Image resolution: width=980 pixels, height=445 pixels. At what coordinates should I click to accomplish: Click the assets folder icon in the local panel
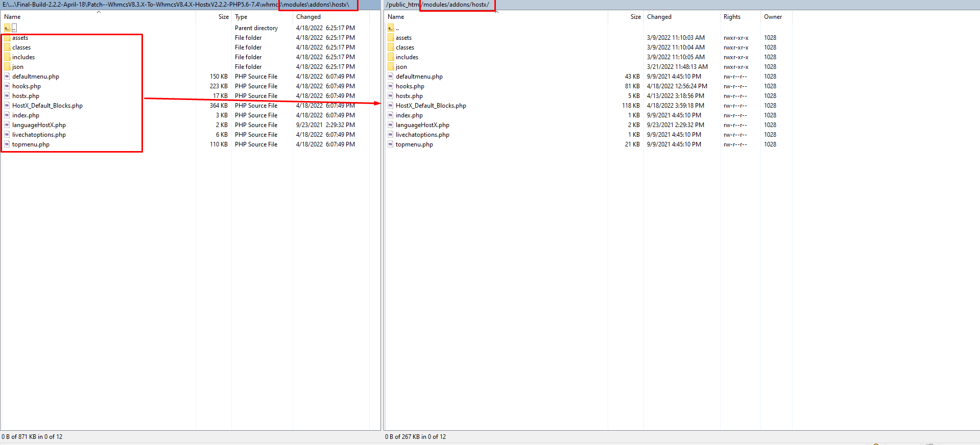tap(7, 38)
